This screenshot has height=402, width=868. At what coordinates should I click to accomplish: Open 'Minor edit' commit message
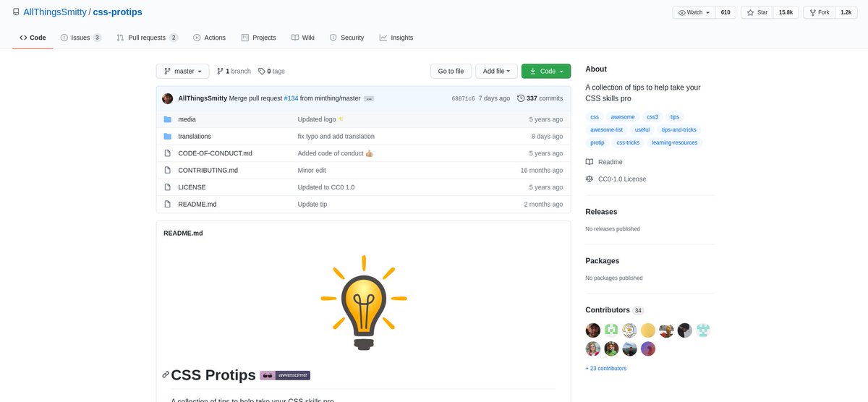point(312,170)
